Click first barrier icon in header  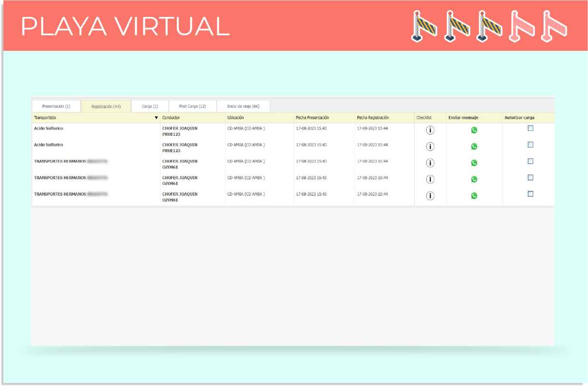pos(424,26)
